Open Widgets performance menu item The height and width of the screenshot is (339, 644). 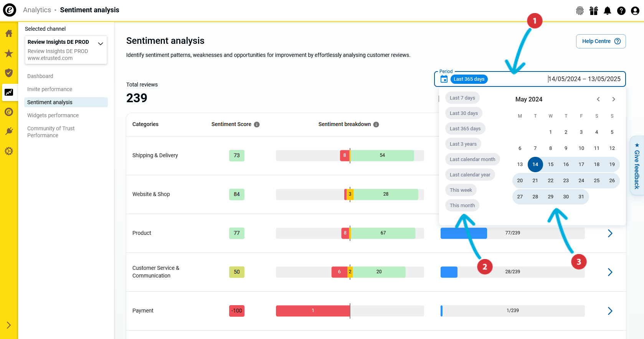point(53,115)
